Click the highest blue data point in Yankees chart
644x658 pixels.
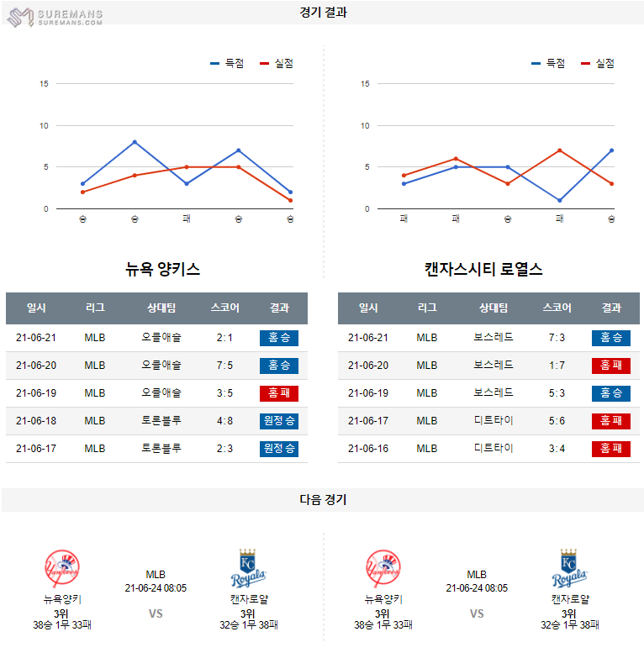135,142
